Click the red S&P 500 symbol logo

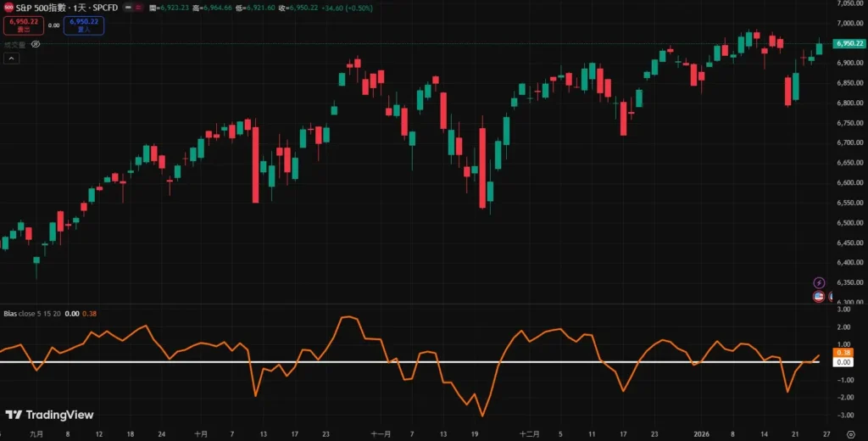click(x=8, y=8)
